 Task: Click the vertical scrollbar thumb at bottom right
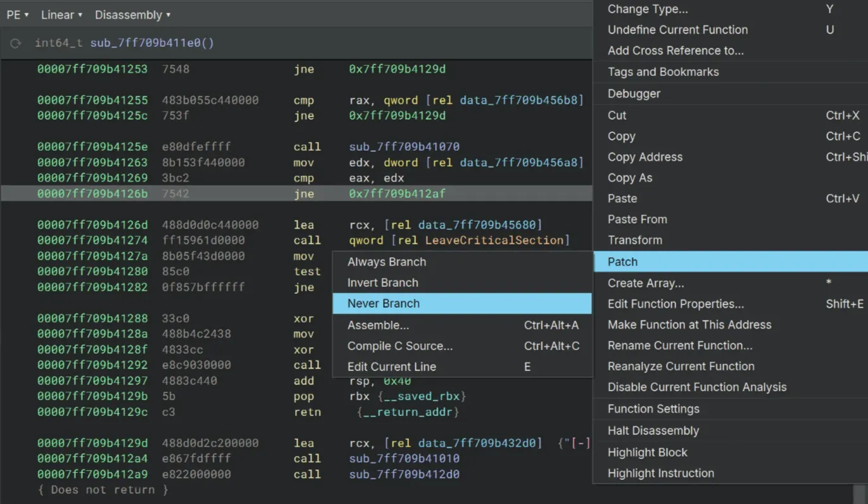[x=860, y=494]
